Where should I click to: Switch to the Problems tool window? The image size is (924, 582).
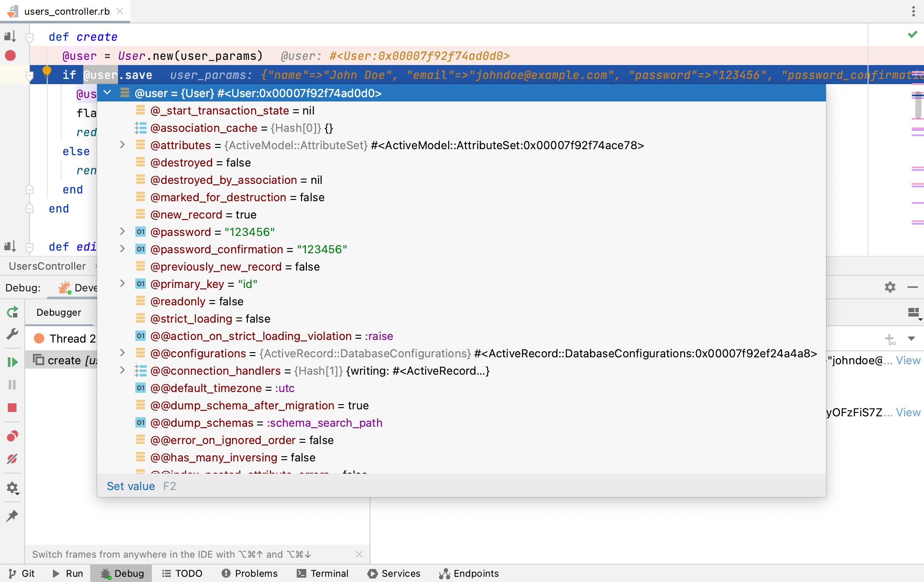coord(249,573)
